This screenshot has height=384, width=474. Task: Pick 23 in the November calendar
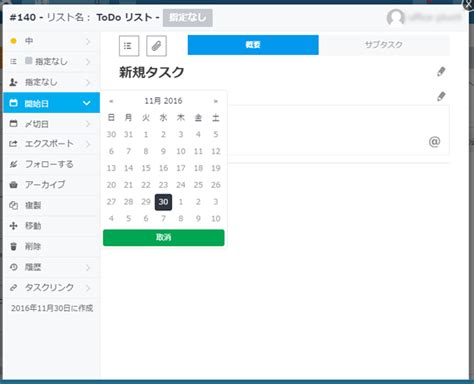point(163,185)
